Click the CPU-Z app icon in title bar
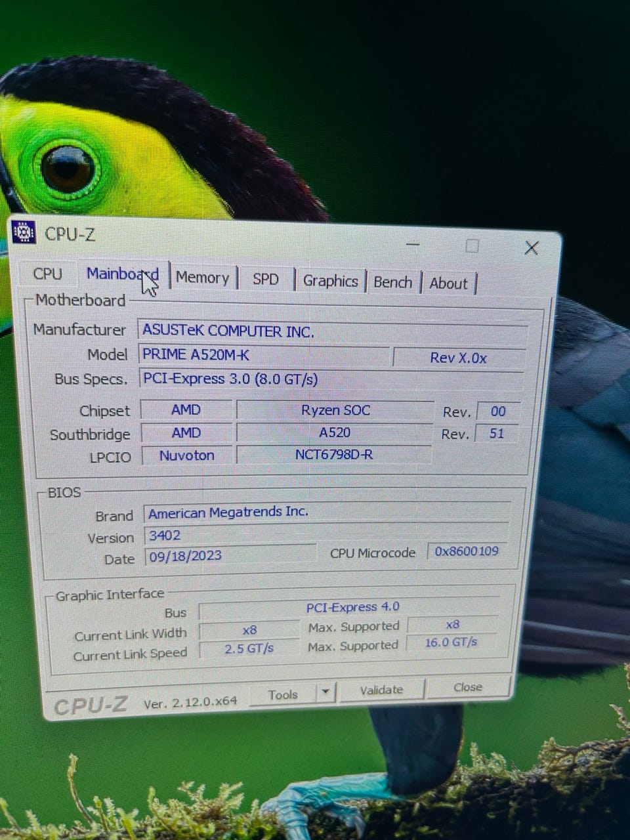The height and width of the screenshot is (840, 630). pyautogui.click(x=24, y=232)
